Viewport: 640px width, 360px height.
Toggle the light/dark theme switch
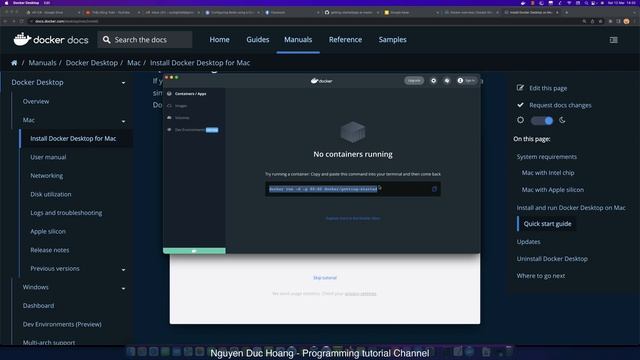click(542, 120)
